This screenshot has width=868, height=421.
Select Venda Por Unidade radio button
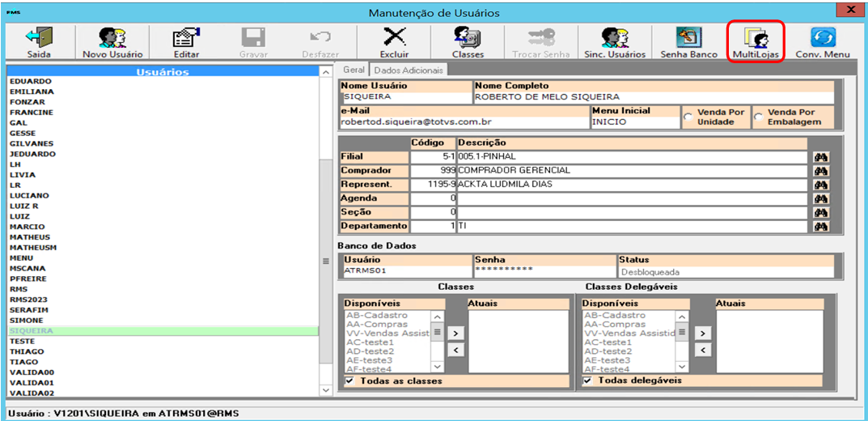tap(688, 117)
